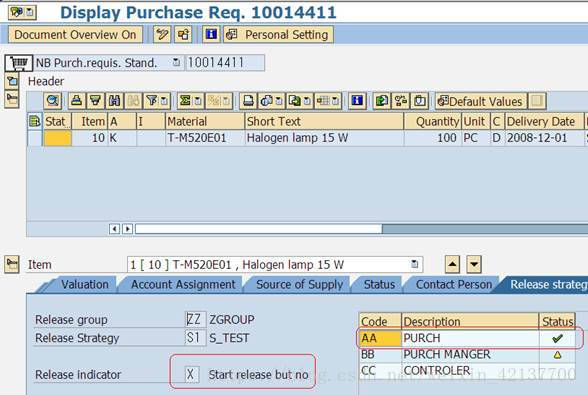Click the T-M520E01 material cell
The width and height of the screenshot is (588, 395).
click(x=205, y=138)
